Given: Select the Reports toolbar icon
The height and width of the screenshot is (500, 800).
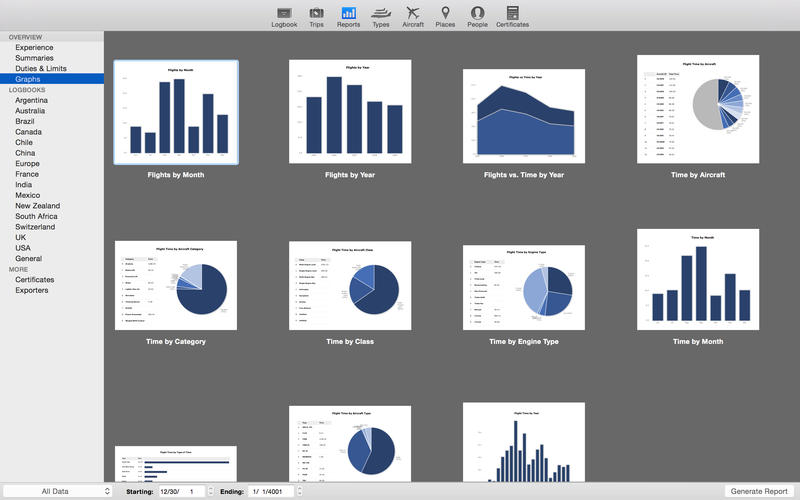Looking at the screenshot, I should point(348,13).
